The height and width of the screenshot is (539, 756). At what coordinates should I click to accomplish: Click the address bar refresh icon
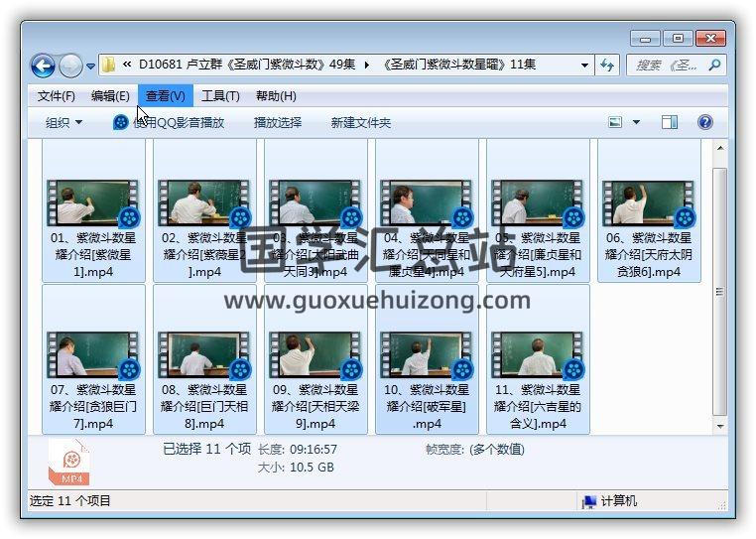click(607, 66)
